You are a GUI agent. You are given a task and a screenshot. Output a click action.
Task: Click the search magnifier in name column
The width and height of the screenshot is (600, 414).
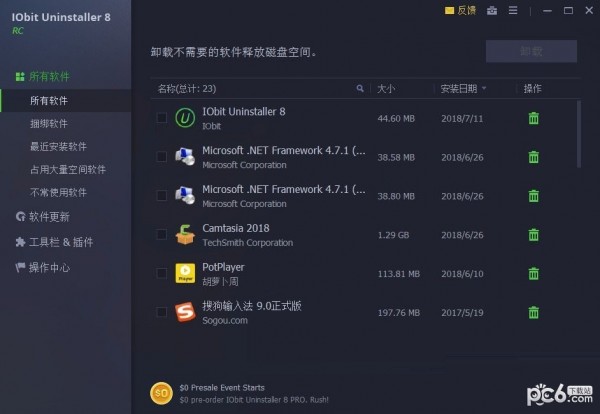360,88
